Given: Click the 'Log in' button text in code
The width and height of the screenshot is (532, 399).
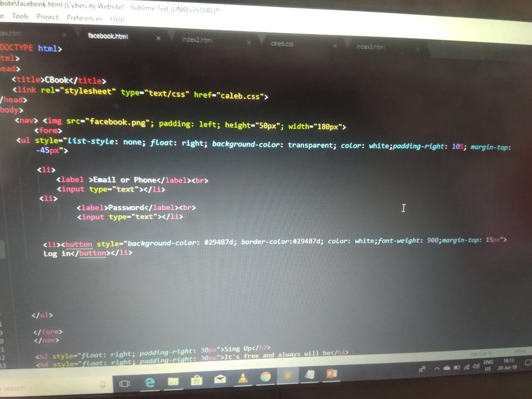Looking at the screenshot, I should point(57,254).
